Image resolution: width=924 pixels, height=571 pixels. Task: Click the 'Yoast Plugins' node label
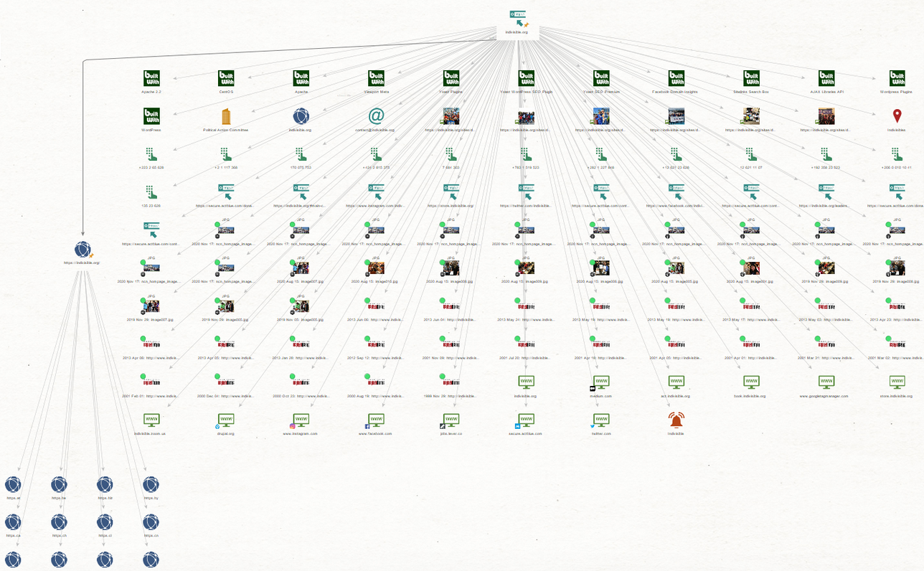(x=451, y=93)
